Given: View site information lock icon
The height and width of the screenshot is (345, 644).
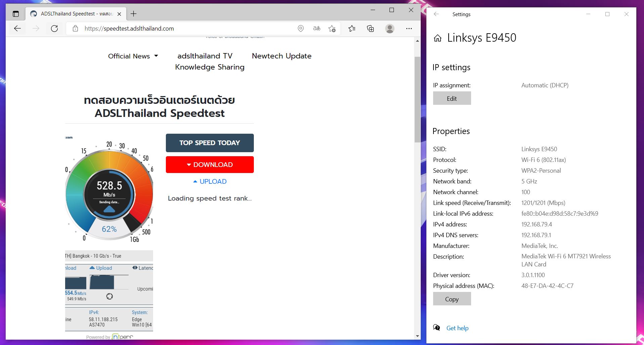Looking at the screenshot, I should tap(76, 29).
